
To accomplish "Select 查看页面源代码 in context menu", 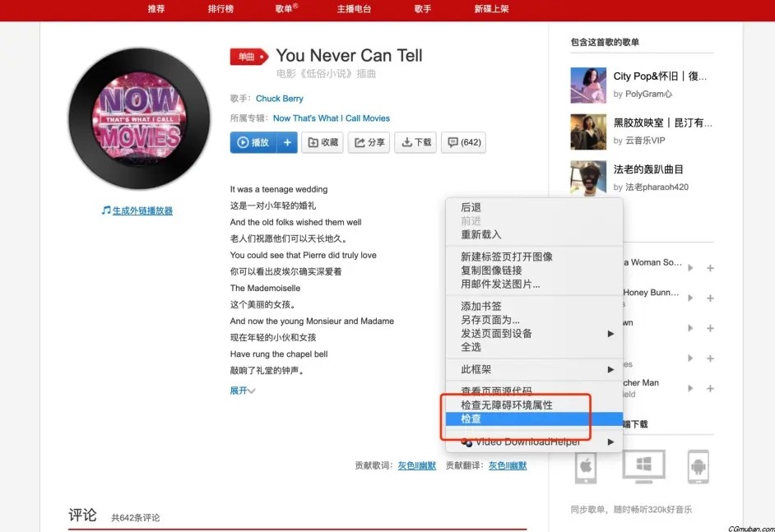I will pyautogui.click(x=534, y=391).
